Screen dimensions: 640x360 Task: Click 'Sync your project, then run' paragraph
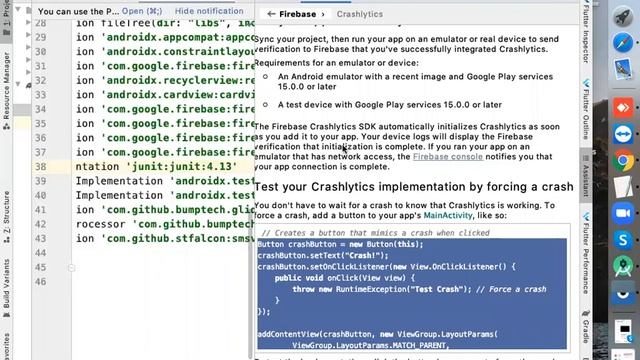[406, 44]
